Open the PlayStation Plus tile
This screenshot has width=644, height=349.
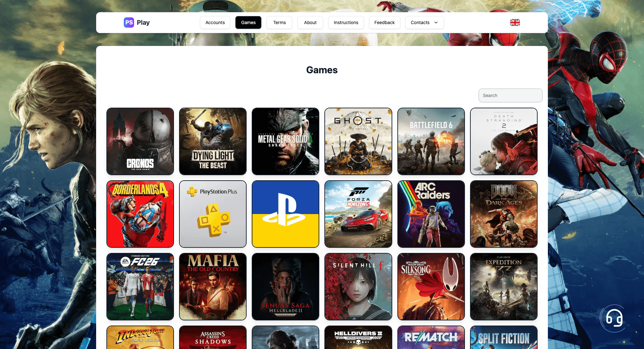point(213,214)
